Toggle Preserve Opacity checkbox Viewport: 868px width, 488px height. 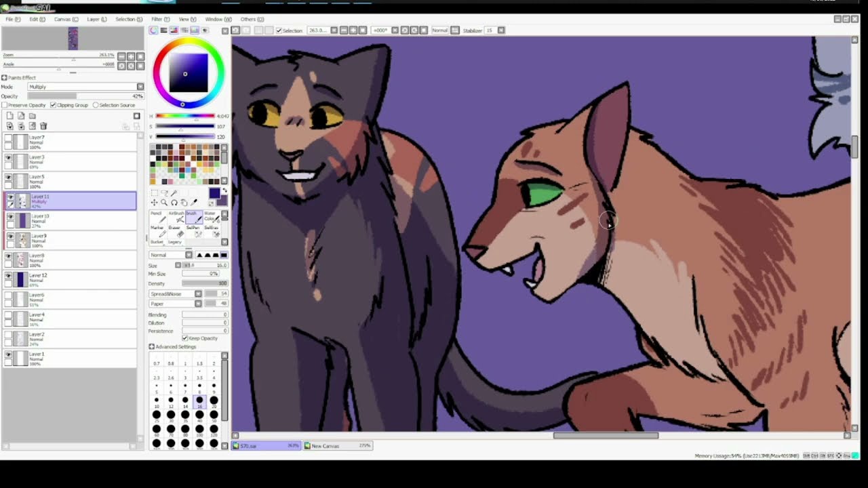(x=5, y=105)
